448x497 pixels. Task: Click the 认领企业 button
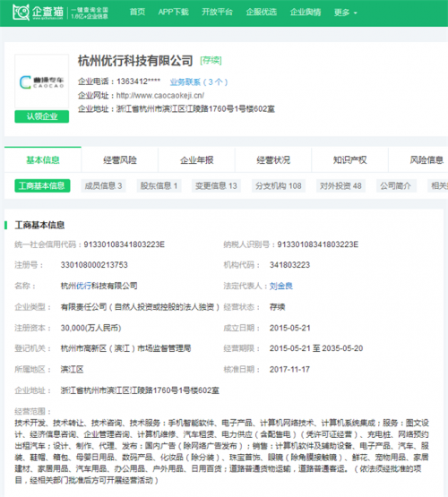point(41,116)
